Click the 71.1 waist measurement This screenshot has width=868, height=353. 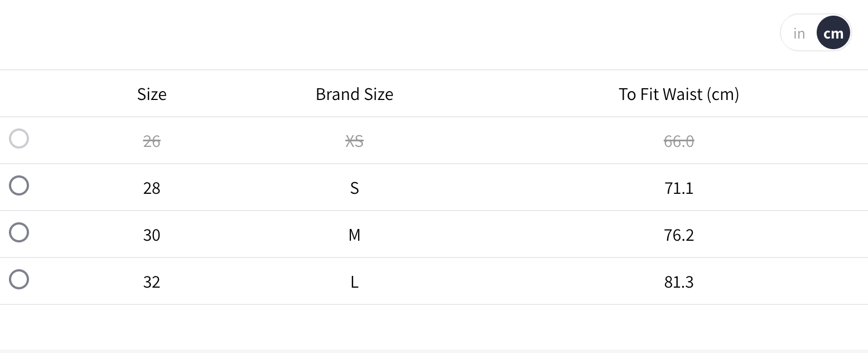click(x=678, y=188)
